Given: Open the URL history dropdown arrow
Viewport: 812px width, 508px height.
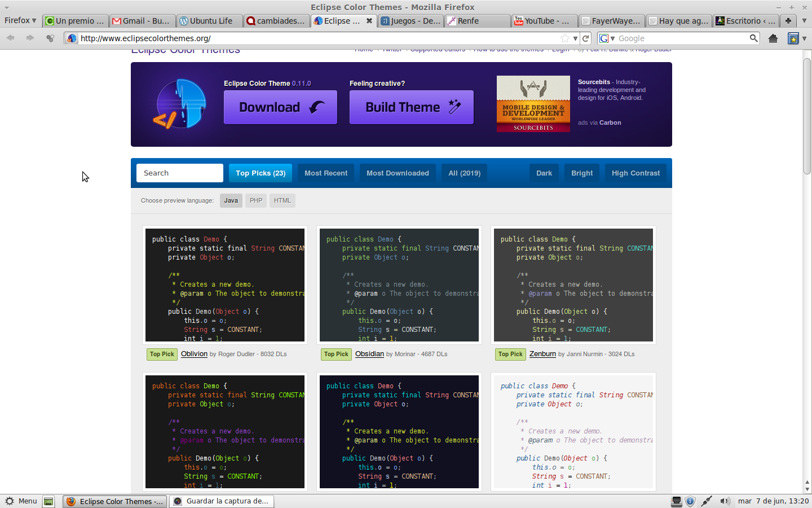Looking at the screenshot, I should click(x=575, y=38).
